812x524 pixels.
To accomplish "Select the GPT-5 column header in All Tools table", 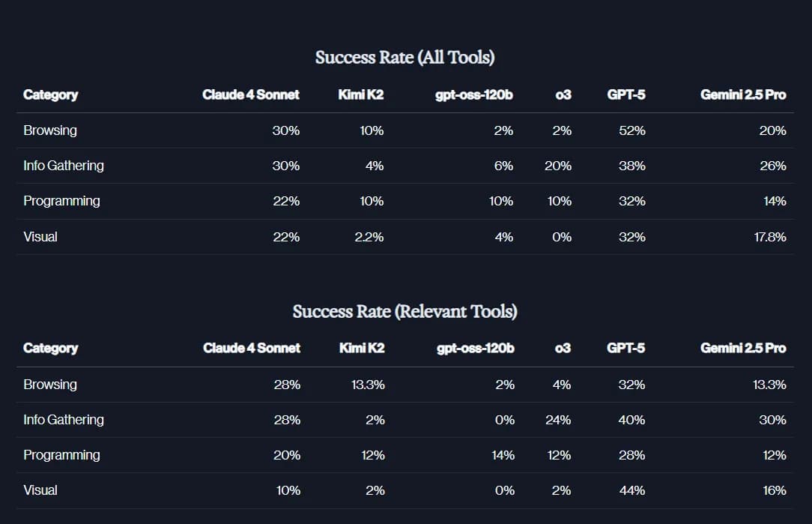I will (x=626, y=94).
